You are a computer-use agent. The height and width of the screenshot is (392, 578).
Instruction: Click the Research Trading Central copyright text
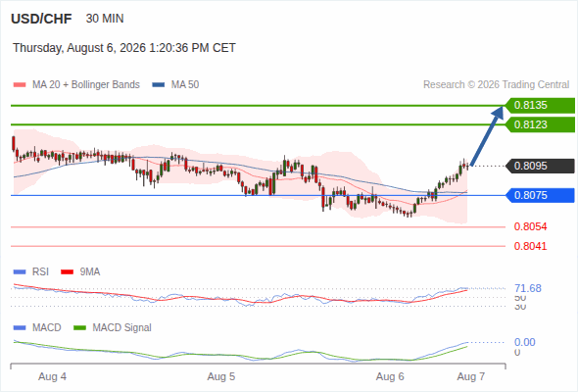pos(496,85)
